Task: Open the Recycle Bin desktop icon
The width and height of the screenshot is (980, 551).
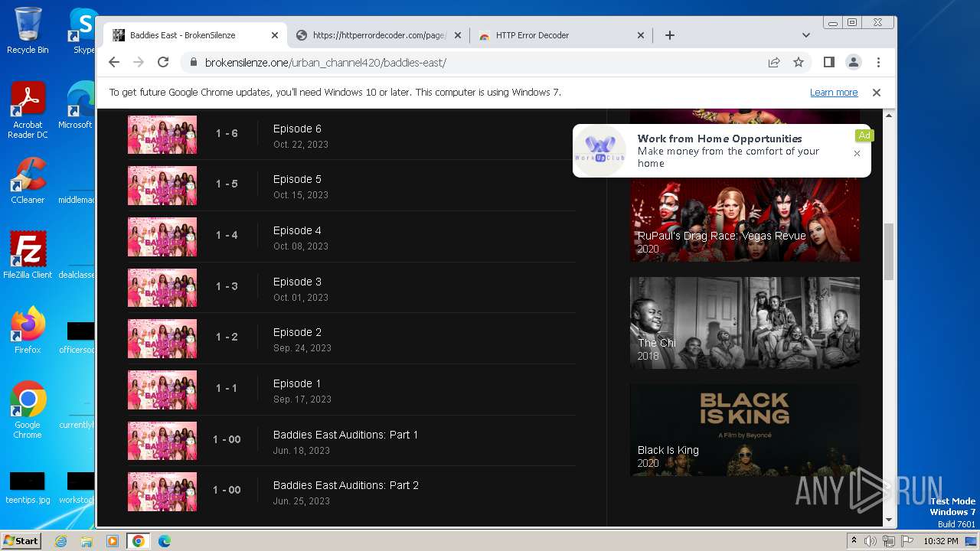Action: coord(28,31)
